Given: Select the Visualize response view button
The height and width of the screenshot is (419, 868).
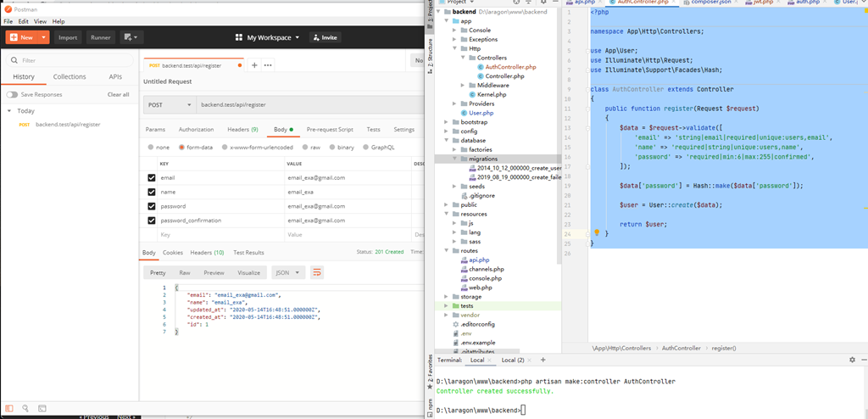Looking at the screenshot, I should (249, 272).
